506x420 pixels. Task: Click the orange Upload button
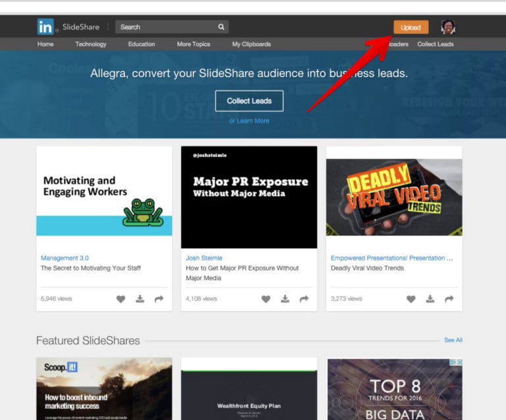tap(411, 27)
